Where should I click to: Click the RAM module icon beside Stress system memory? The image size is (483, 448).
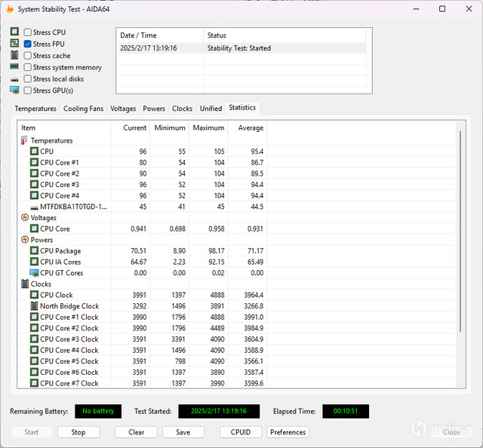(x=14, y=66)
